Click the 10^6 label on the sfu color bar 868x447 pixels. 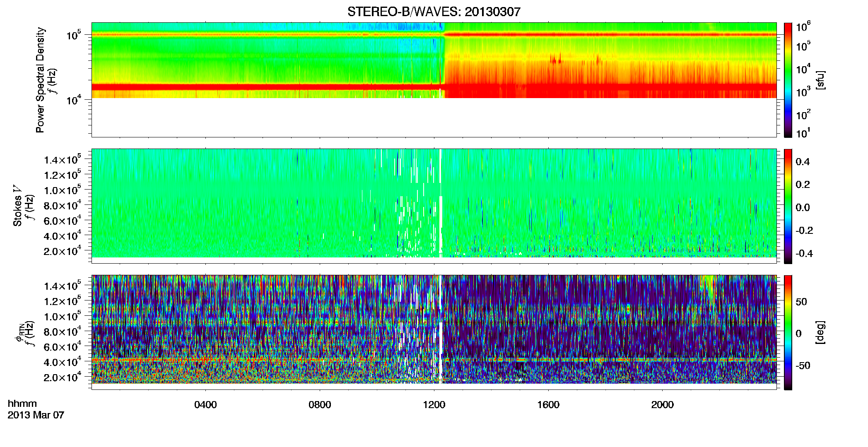point(803,26)
